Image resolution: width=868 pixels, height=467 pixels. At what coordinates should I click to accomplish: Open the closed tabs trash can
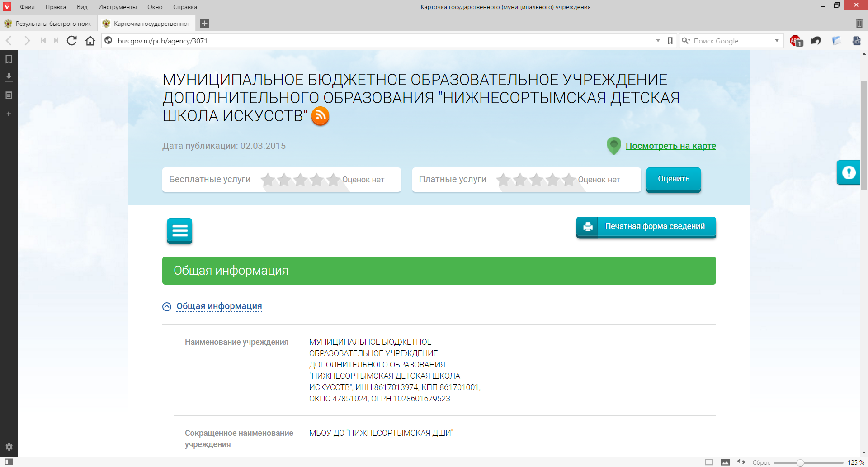(x=859, y=23)
